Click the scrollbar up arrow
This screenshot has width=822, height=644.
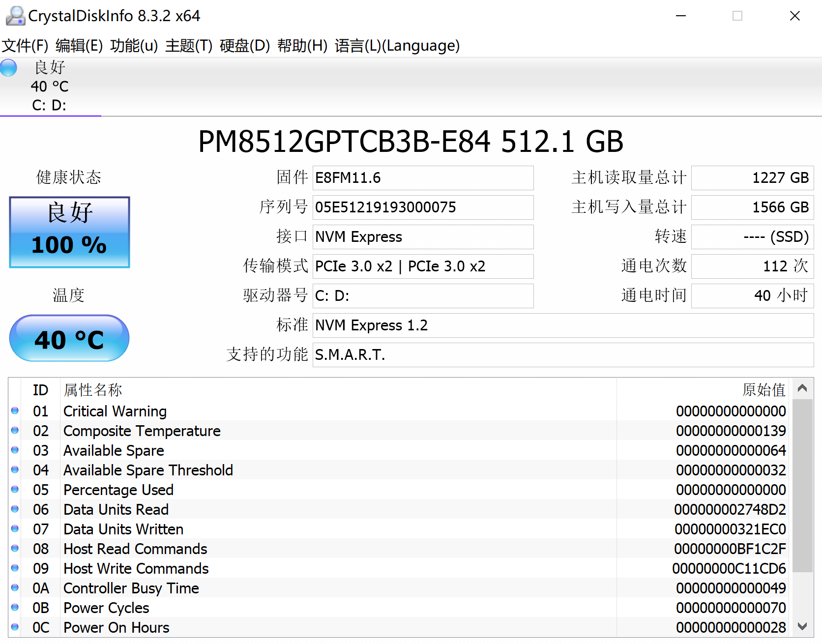[802, 388]
